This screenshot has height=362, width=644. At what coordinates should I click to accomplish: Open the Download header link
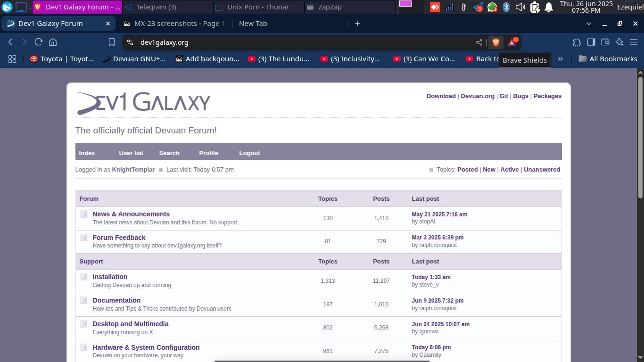click(x=441, y=96)
